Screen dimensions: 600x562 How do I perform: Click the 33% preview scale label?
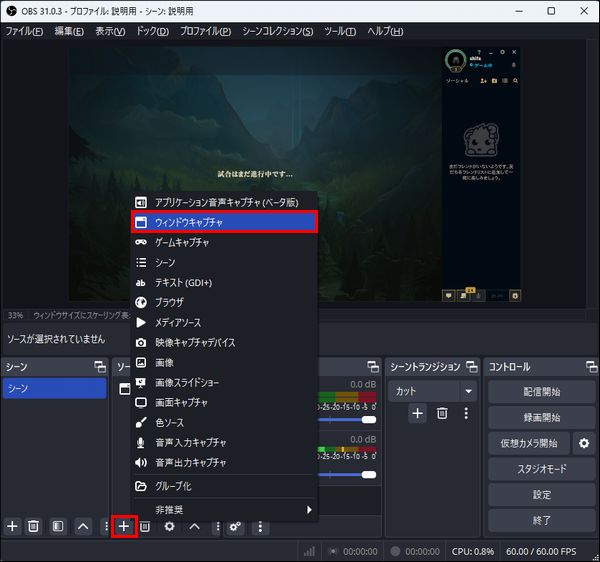click(15, 315)
